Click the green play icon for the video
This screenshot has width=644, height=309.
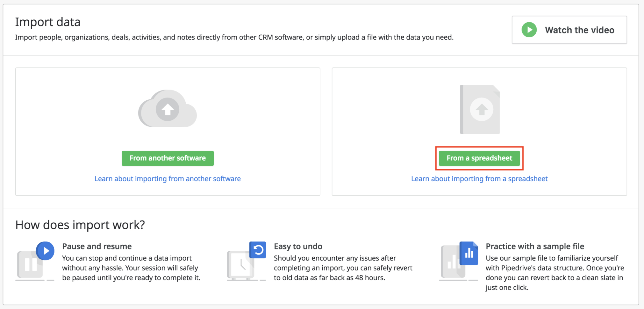529,30
